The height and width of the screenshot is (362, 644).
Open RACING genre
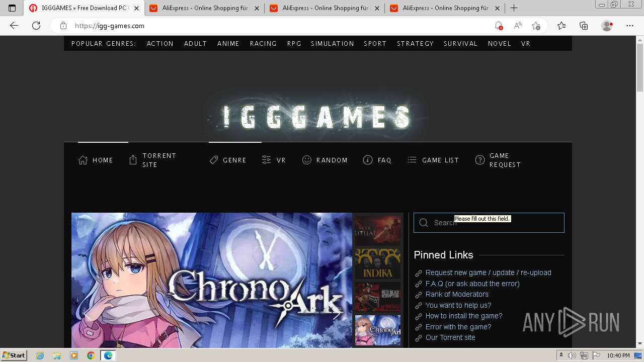[x=263, y=44]
